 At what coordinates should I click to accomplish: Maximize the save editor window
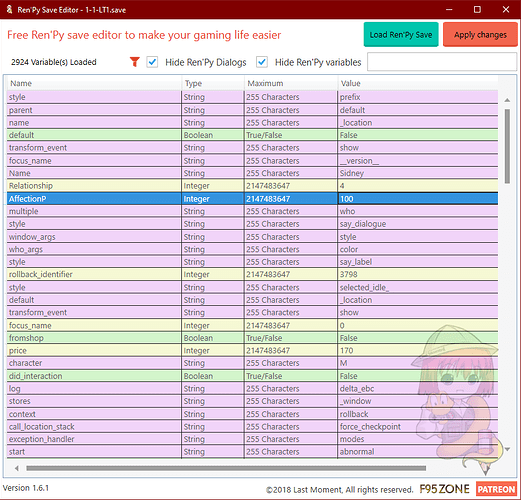point(477,9)
